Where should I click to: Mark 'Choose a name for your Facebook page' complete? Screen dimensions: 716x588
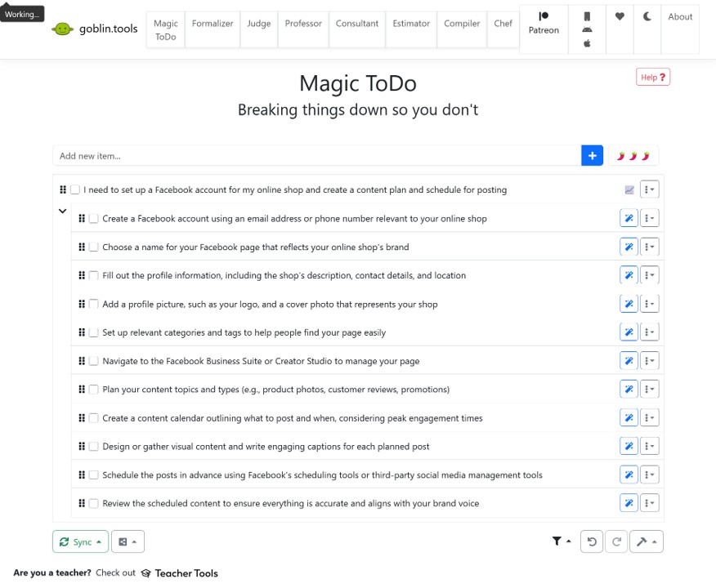[93, 246]
